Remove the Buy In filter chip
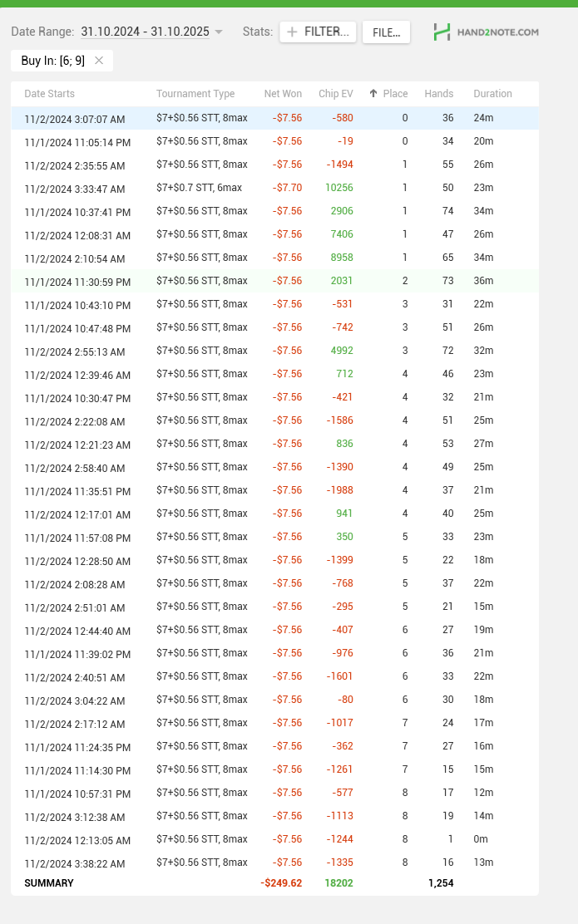578x924 pixels. (x=99, y=61)
